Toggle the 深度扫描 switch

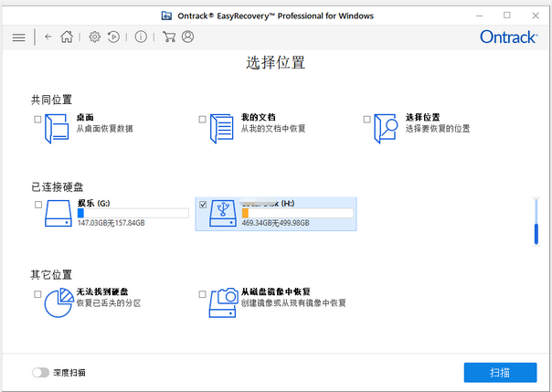40,373
